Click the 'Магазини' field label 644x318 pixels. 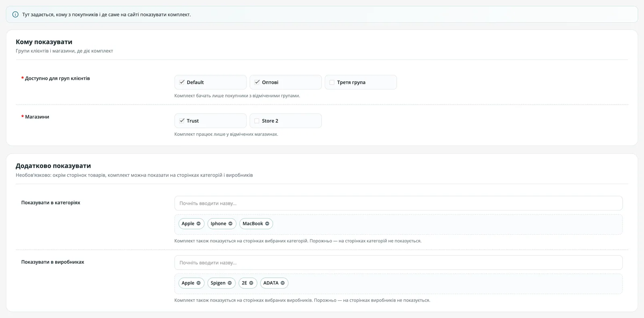pos(37,117)
